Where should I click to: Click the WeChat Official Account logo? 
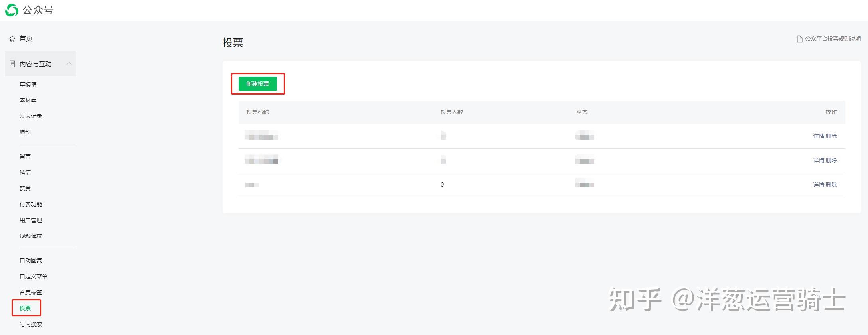coord(12,10)
